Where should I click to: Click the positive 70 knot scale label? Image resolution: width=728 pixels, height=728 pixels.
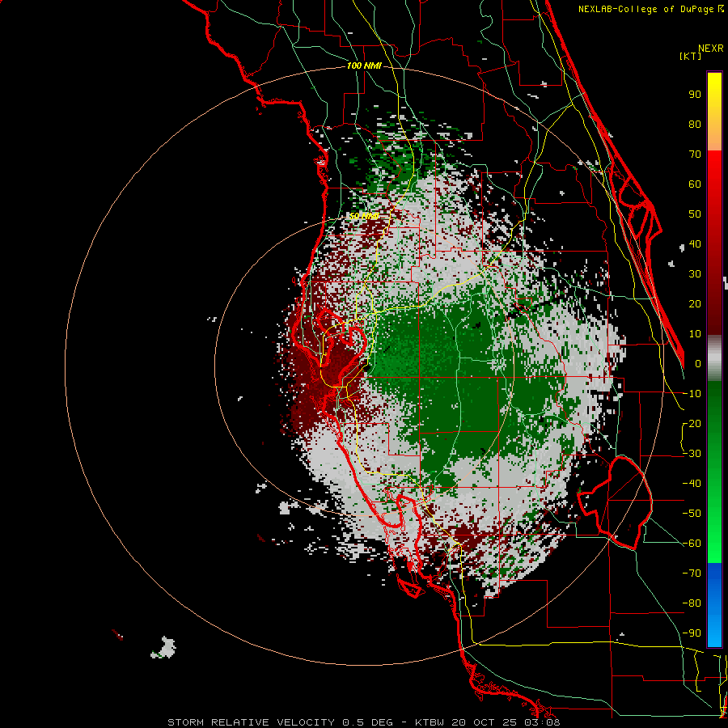(x=695, y=154)
